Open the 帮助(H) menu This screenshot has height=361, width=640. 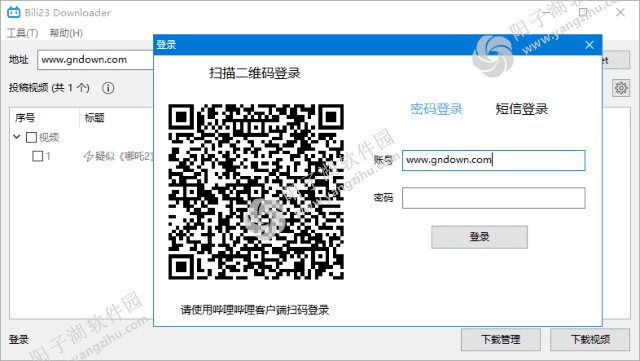tap(66, 33)
